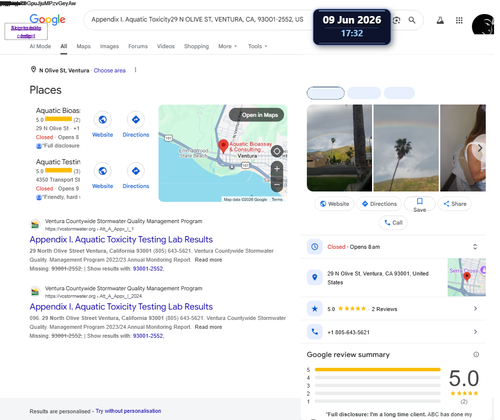Click the 09 Jun 2026 clock widget

tap(352, 27)
